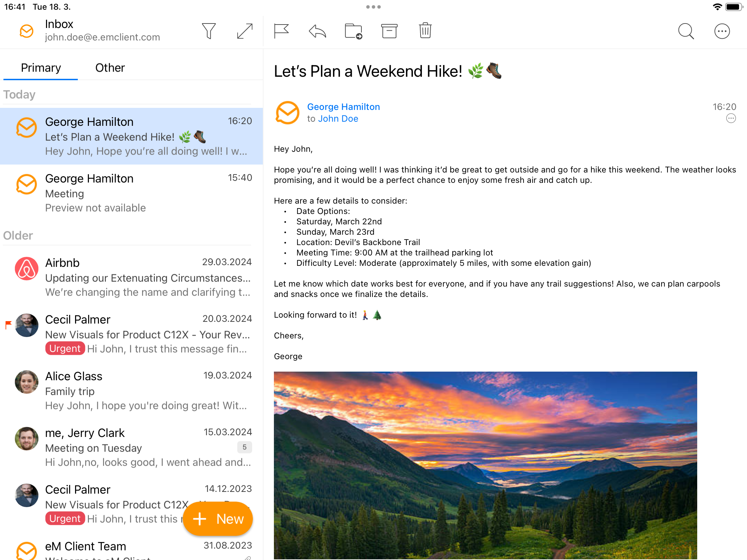Delete the email using trash icon
747x560 pixels.
click(x=425, y=31)
